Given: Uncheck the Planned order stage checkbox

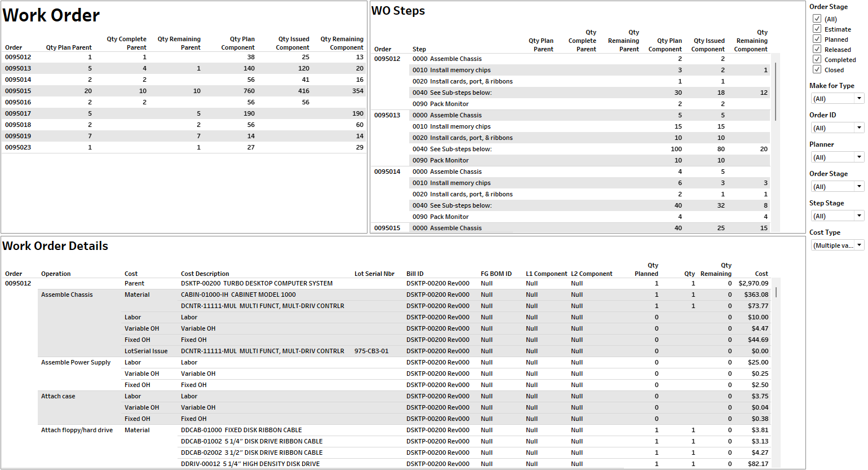Looking at the screenshot, I should pyautogui.click(x=817, y=39).
